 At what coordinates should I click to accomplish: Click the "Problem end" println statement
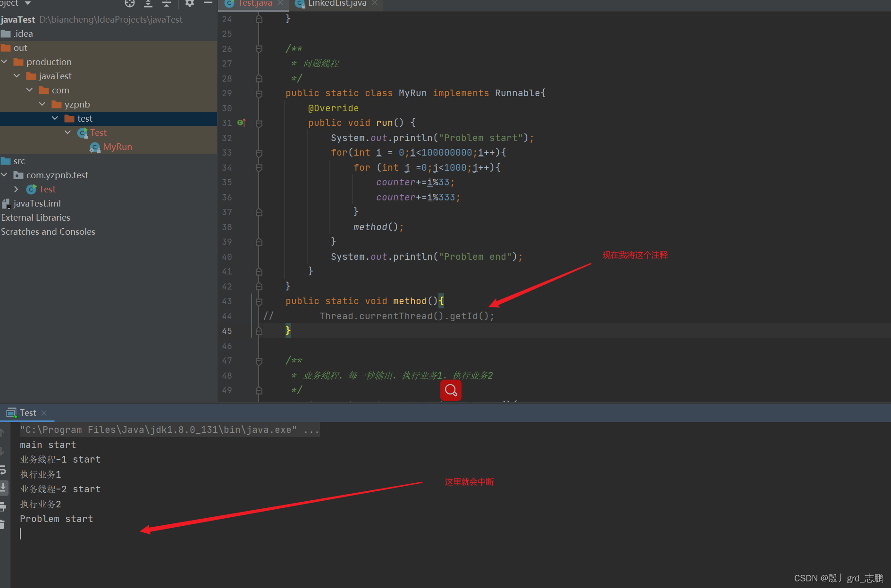[427, 257]
